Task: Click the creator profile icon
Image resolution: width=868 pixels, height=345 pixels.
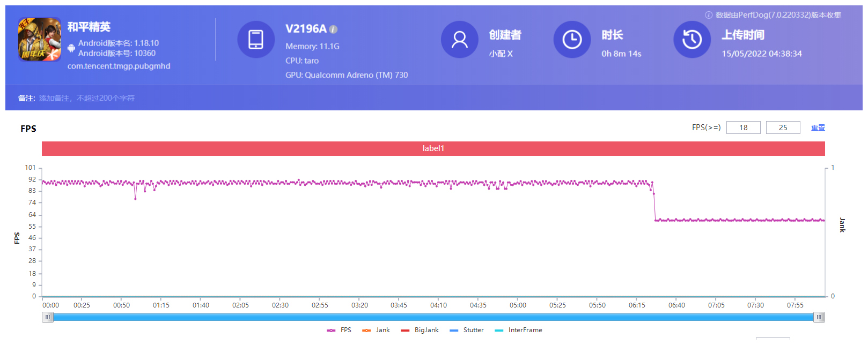Action: click(459, 40)
